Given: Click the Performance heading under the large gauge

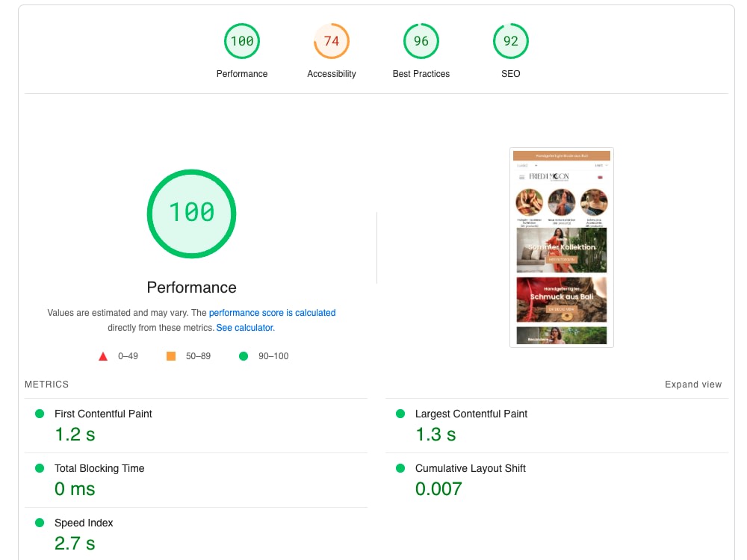Looking at the screenshot, I should (x=191, y=287).
